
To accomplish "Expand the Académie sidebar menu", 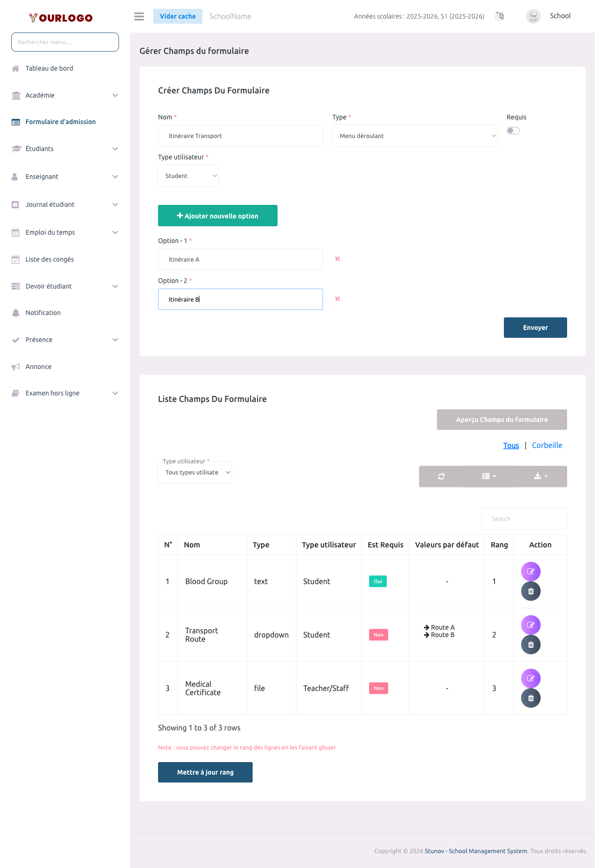I will point(65,95).
